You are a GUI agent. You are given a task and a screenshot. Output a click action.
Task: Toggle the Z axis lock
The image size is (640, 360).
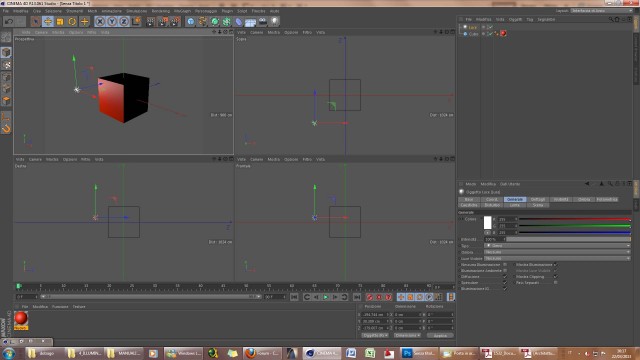click(x=124, y=21)
